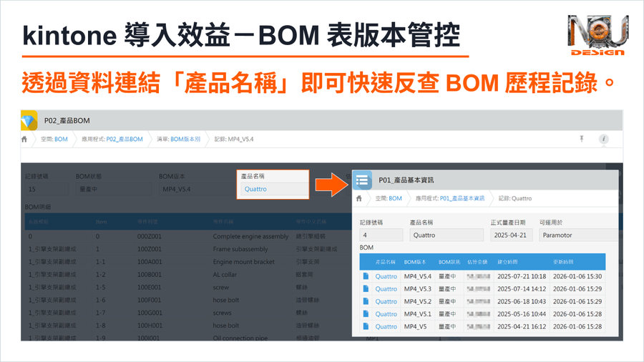The width and height of the screenshot is (644, 362).
Task: Click the P01 產品名稱 field showing Quattro
Action: point(447,235)
